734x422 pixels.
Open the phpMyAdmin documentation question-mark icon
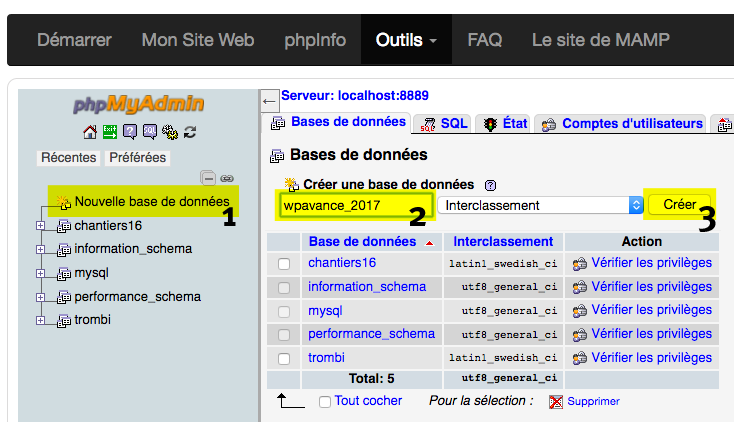click(x=130, y=132)
